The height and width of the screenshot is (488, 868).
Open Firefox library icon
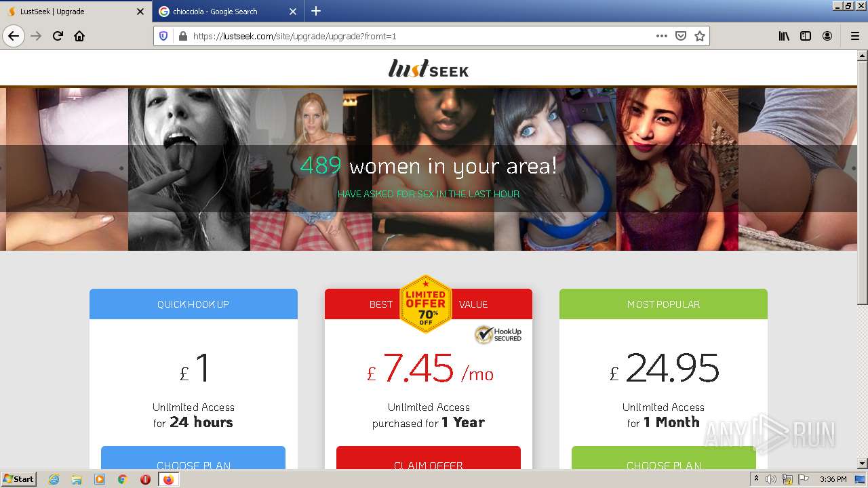784,36
